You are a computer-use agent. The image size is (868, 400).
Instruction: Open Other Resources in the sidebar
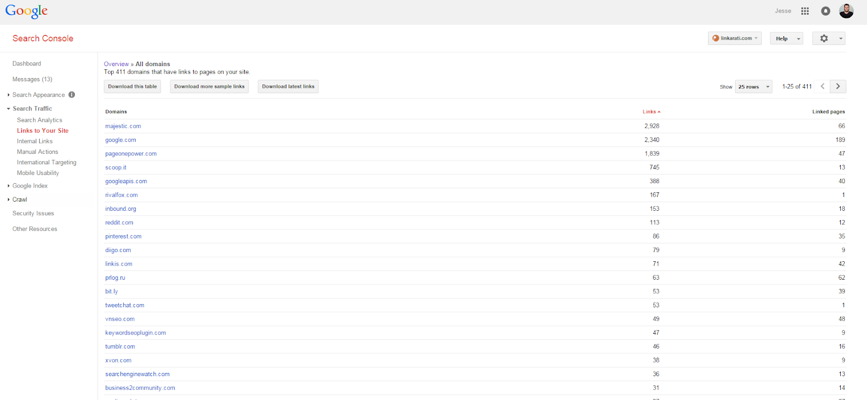click(35, 229)
